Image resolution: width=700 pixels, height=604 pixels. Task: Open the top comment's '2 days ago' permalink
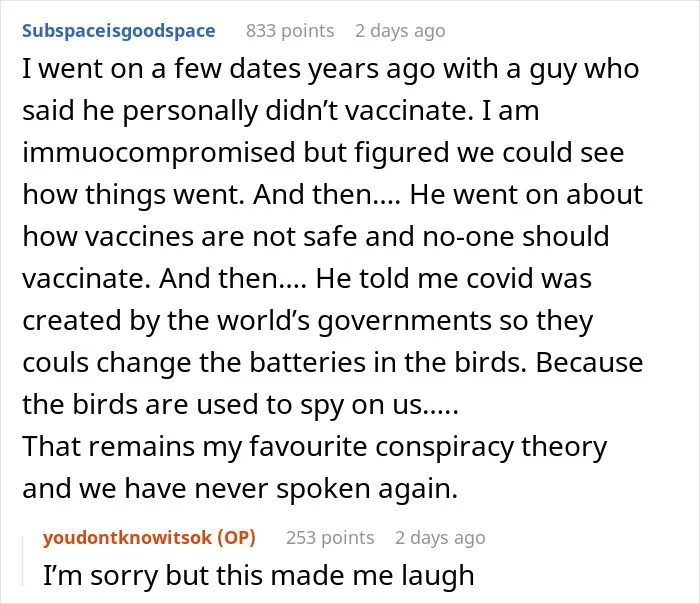click(400, 31)
